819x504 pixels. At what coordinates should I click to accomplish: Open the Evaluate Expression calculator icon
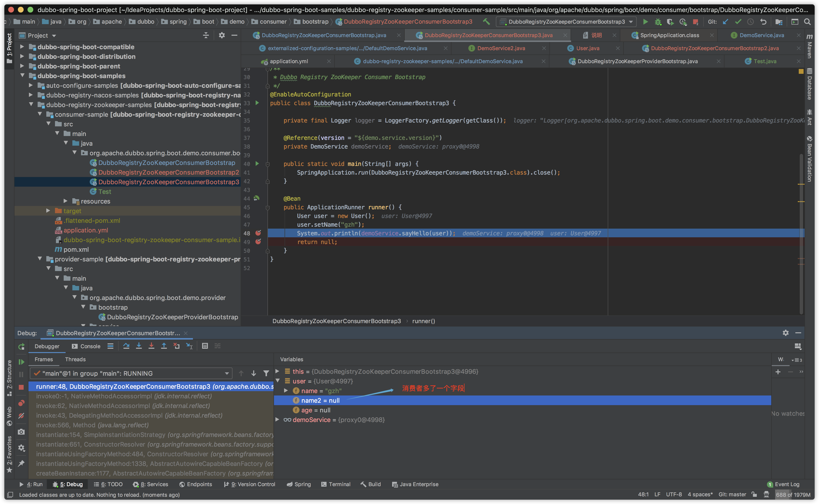click(x=205, y=346)
